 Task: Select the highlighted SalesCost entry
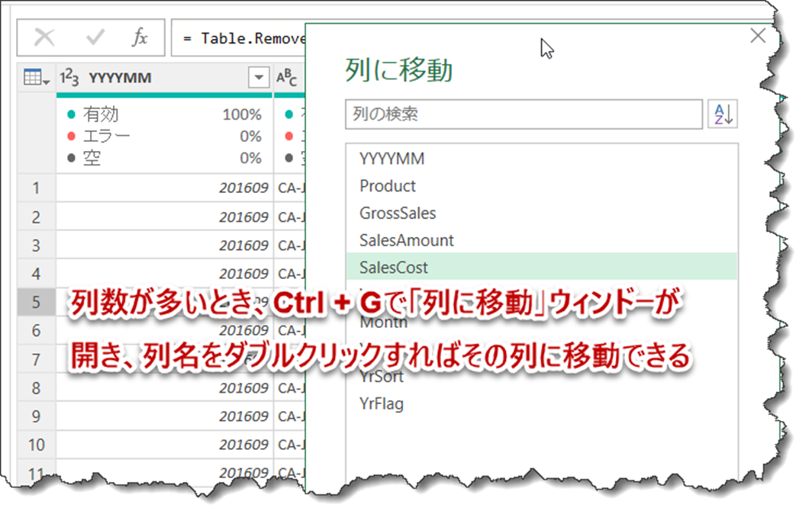click(542, 267)
